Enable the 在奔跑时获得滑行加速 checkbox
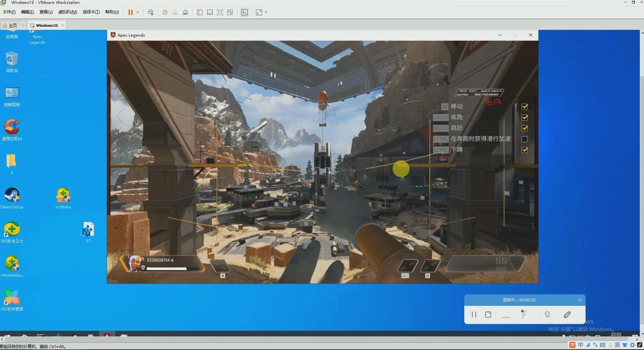 pos(524,139)
